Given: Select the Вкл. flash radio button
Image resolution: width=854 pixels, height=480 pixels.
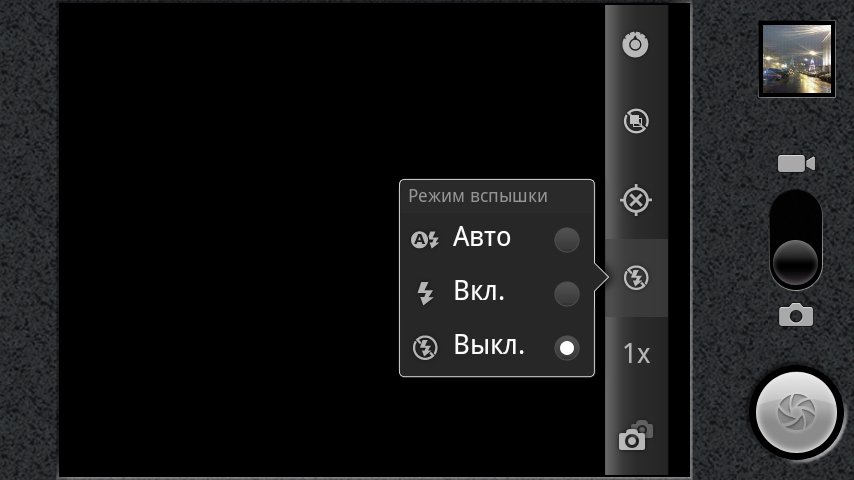Looking at the screenshot, I should click(567, 294).
